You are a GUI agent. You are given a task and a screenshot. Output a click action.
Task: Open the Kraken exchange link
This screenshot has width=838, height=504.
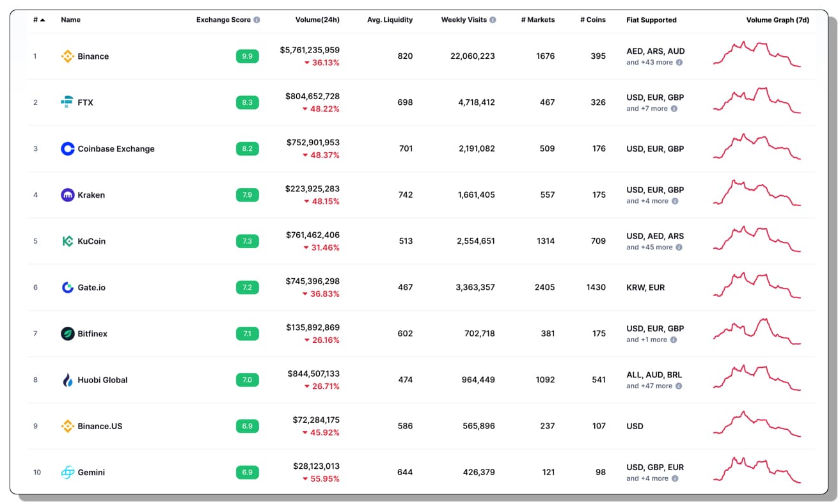(91, 195)
